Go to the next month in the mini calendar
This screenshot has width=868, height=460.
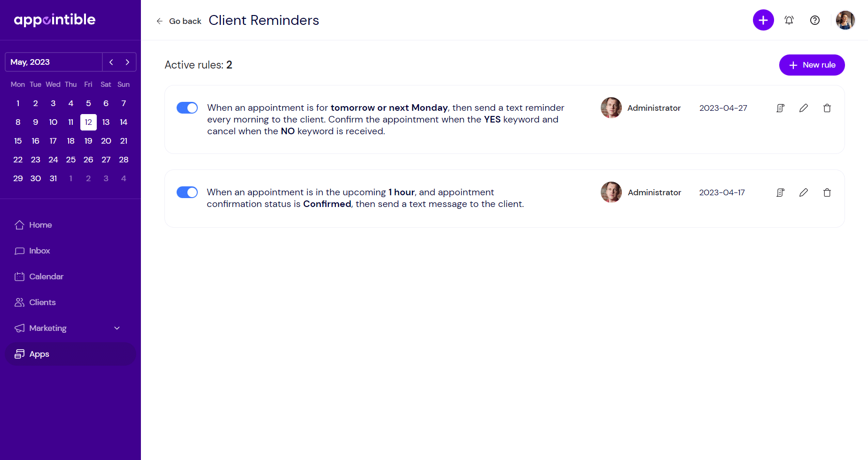coord(127,62)
